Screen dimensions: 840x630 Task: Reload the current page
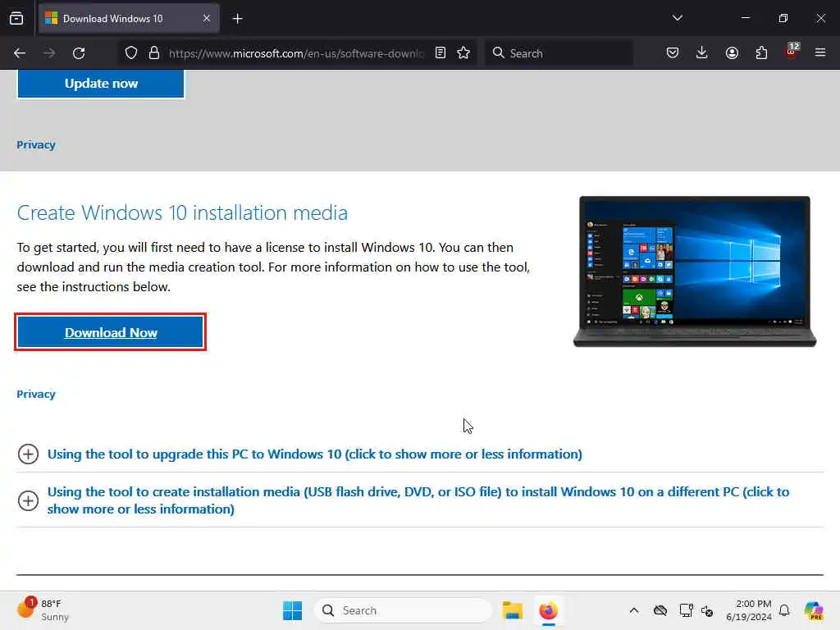pos(79,53)
